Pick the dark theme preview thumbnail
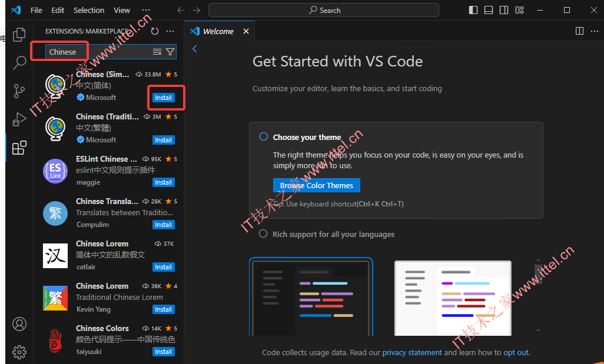 coord(311,297)
